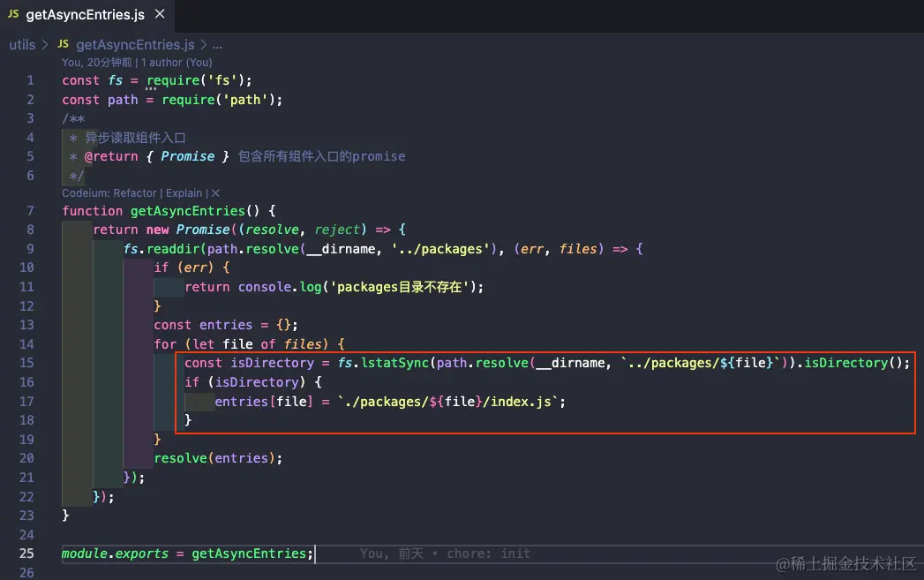Image resolution: width=924 pixels, height=580 pixels.
Task: Click the 'packages目录不存在' string on line 11
Action: tap(400, 287)
